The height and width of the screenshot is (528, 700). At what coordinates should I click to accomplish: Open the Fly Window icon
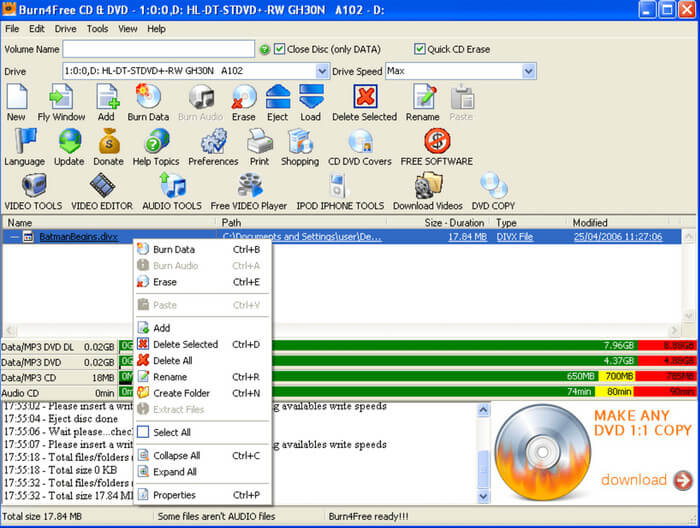point(61,97)
